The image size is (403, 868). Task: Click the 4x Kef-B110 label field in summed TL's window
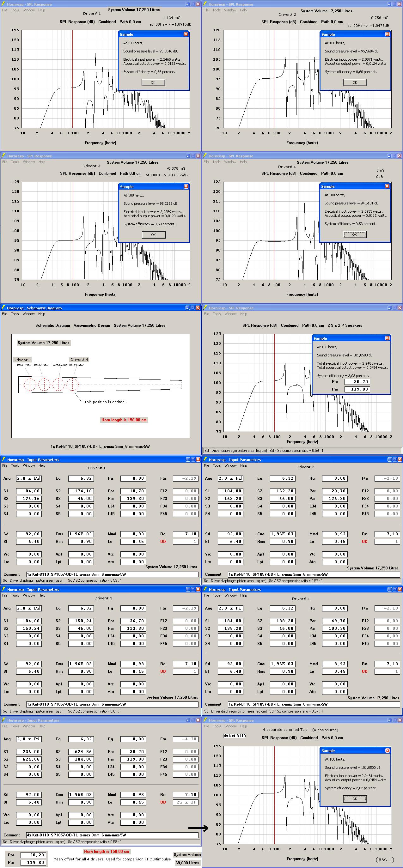coord(235,736)
